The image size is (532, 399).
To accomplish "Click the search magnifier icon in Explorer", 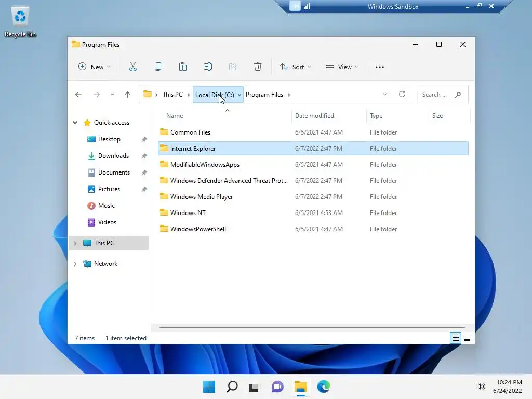I will (458, 95).
